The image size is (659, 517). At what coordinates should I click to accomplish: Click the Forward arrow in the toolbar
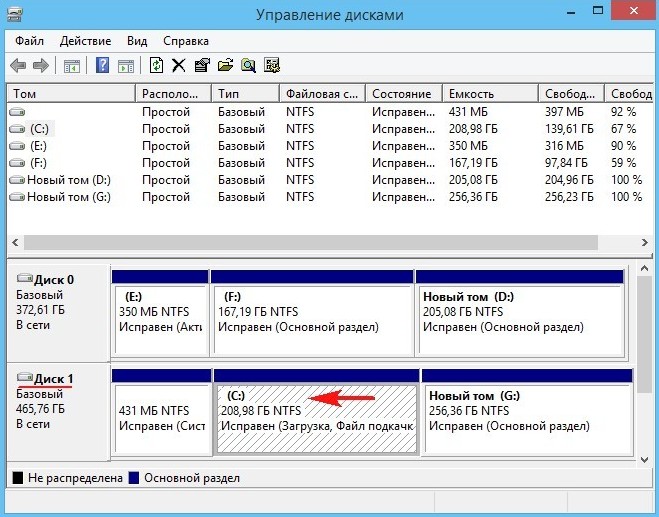coord(41,66)
